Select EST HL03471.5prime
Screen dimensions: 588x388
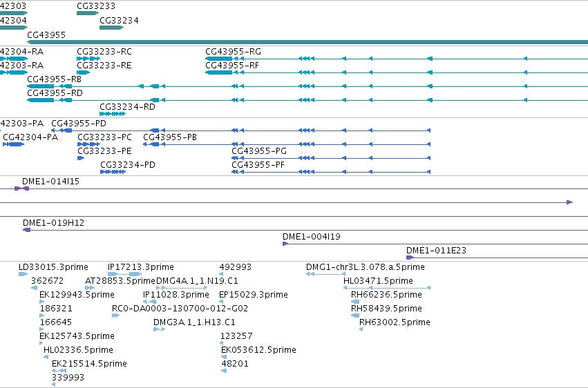pyautogui.click(x=387, y=288)
